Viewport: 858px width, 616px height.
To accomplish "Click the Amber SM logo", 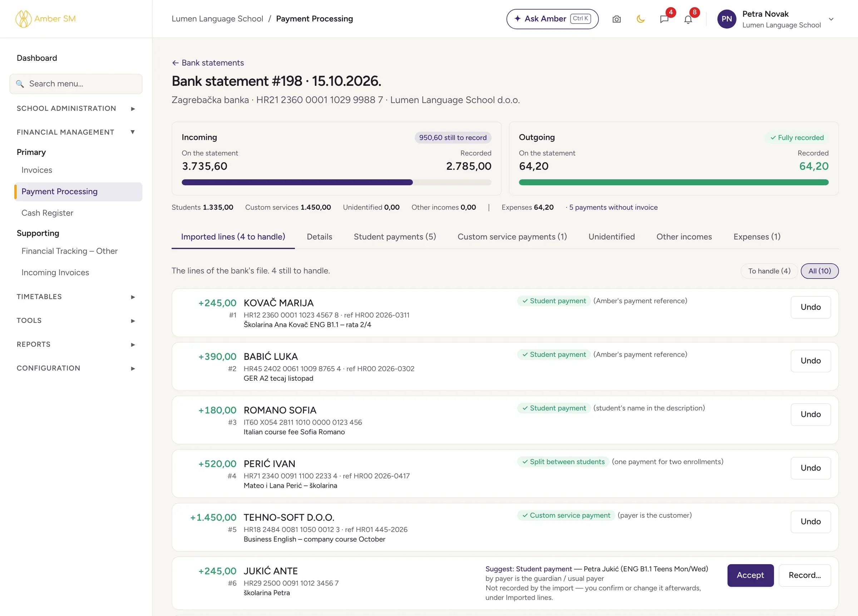I will coord(45,19).
